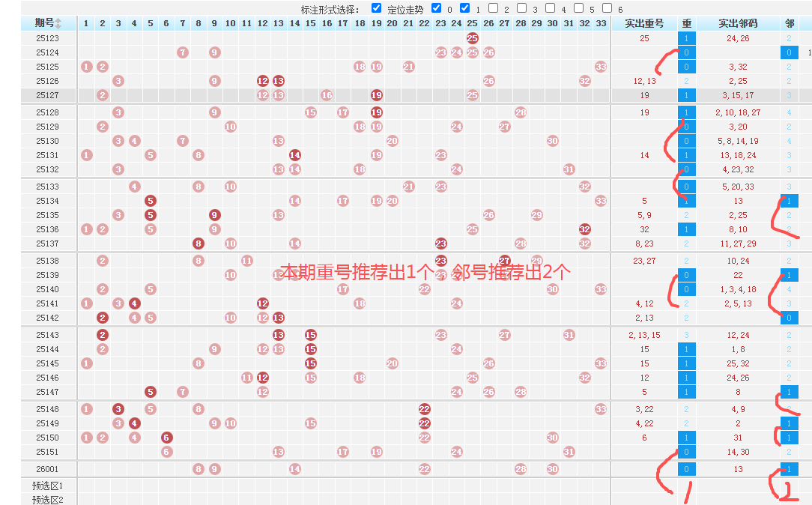Click dark ball 32 in row 25136
The width and height of the screenshot is (812, 505).
pos(585,229)
